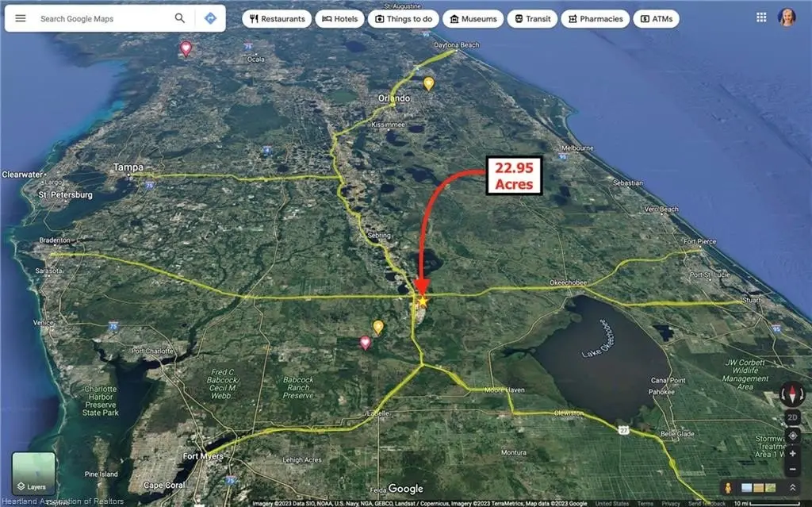Open the Google apps grid
This screenshot has width=812, height=507.
point(761,17)
